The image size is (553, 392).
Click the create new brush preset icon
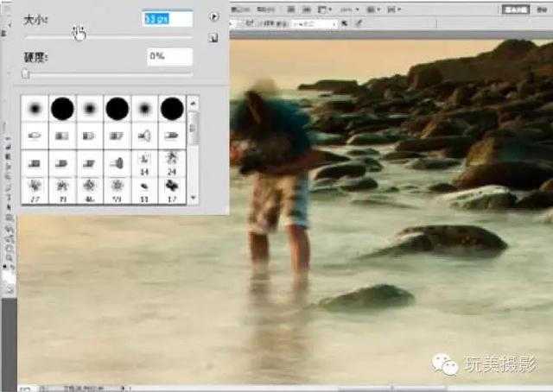(x=213, y=38)
